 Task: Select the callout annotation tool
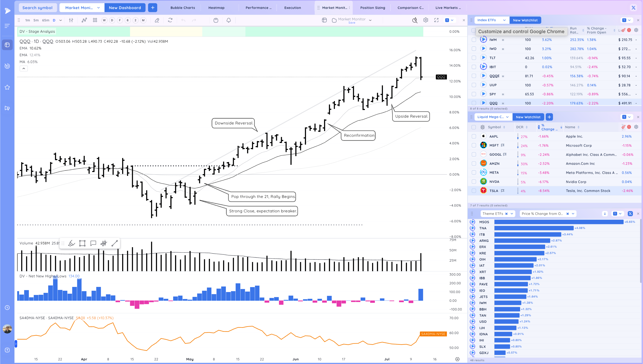[x=93, y=243]
